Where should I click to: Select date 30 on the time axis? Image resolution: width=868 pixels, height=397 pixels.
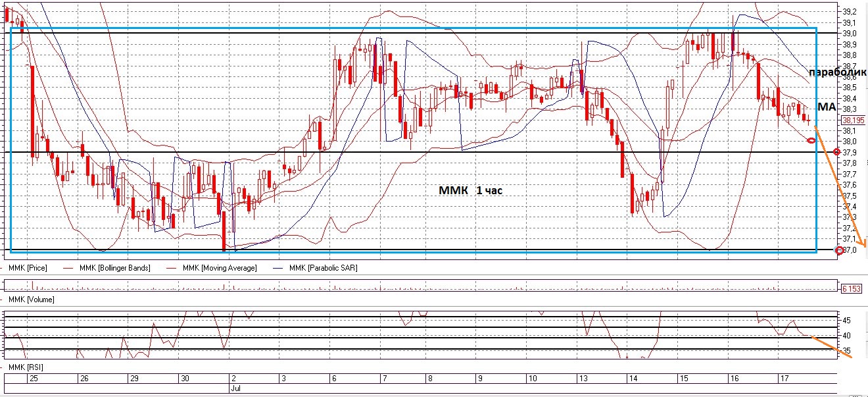(x=185, y=379)
